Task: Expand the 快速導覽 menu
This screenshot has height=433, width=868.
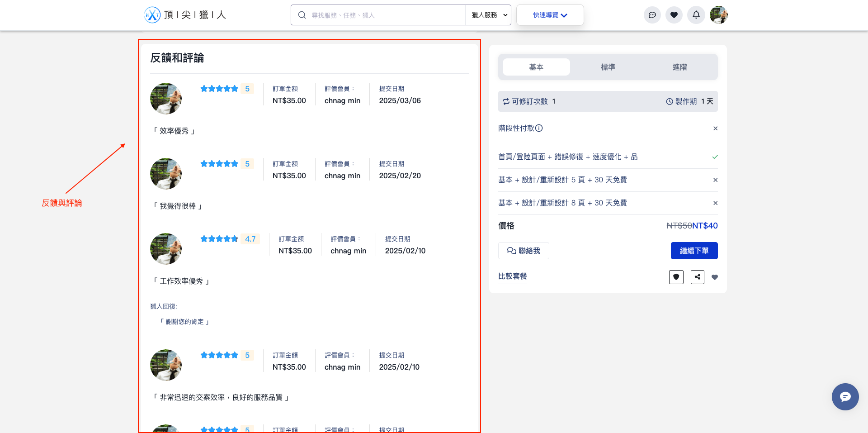Action: (x=550, y=15)
